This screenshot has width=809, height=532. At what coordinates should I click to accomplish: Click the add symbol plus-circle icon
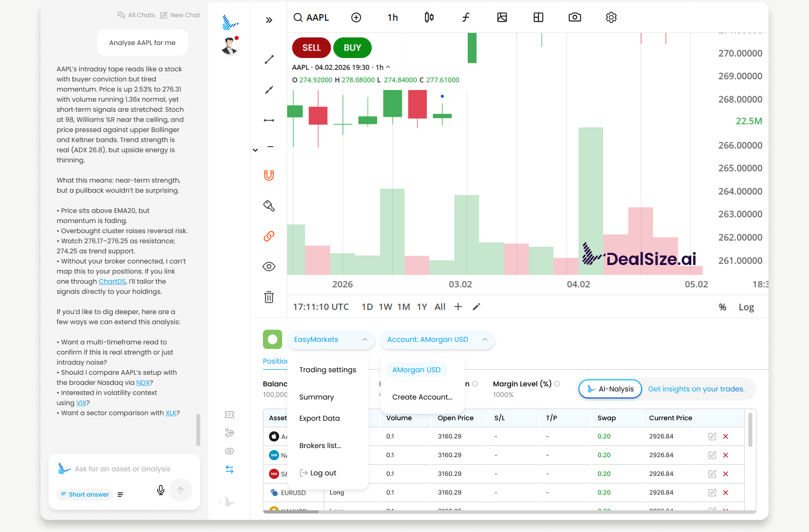click(356, 18)
